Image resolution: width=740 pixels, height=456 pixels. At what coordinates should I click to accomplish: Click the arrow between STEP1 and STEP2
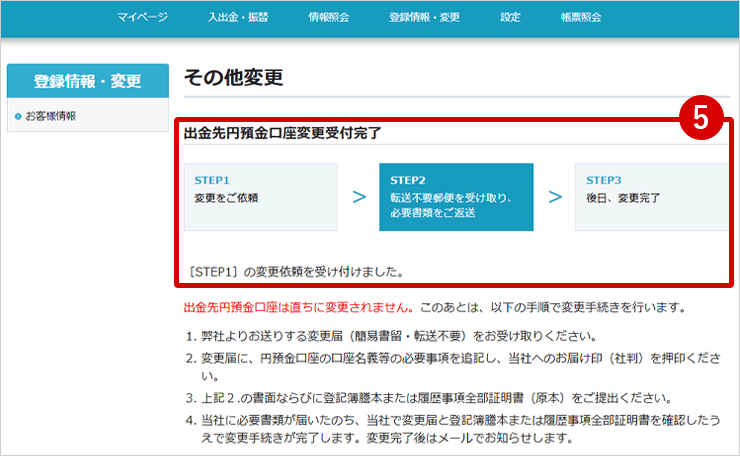coord(359,197)
